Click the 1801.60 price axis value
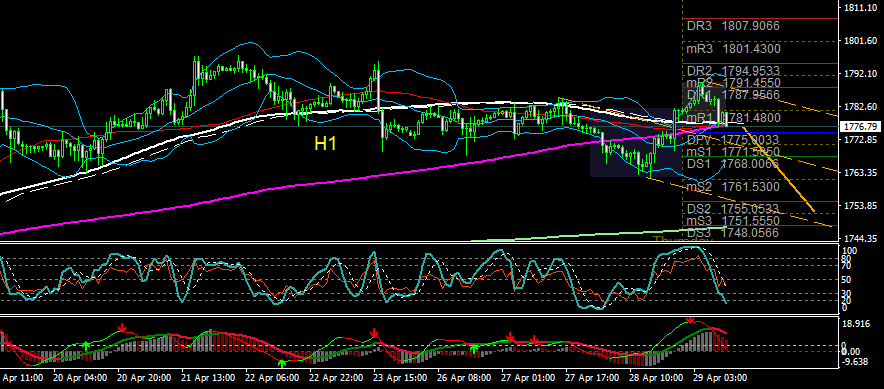This screenshot has height=389, width=884. coord(861,41)
